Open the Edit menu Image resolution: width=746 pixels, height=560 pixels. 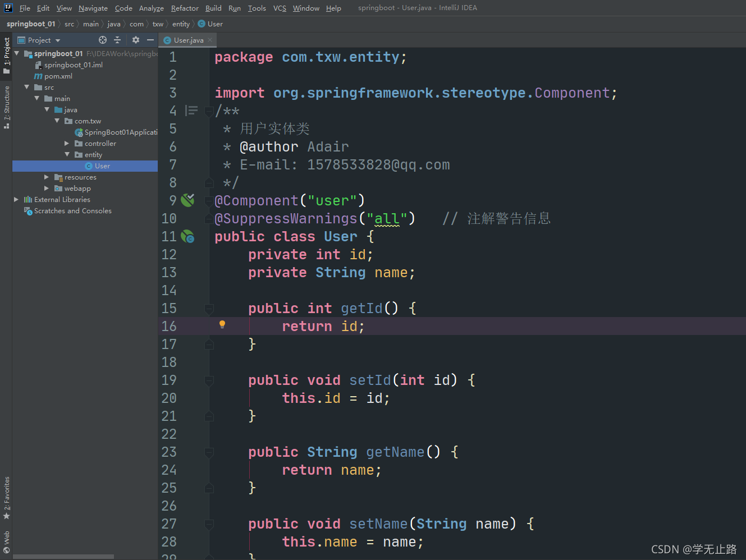(x=43, y=8)
